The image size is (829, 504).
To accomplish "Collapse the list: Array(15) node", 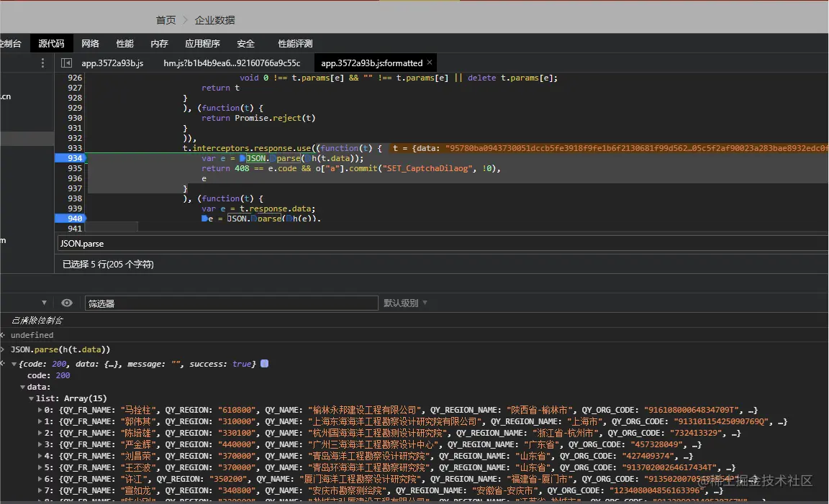I will 32,398.
